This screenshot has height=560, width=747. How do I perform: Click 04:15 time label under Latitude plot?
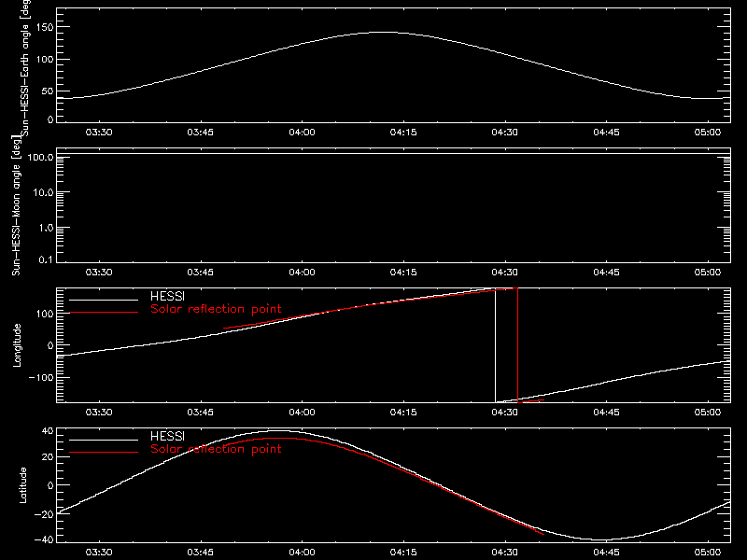click(403, 552)
